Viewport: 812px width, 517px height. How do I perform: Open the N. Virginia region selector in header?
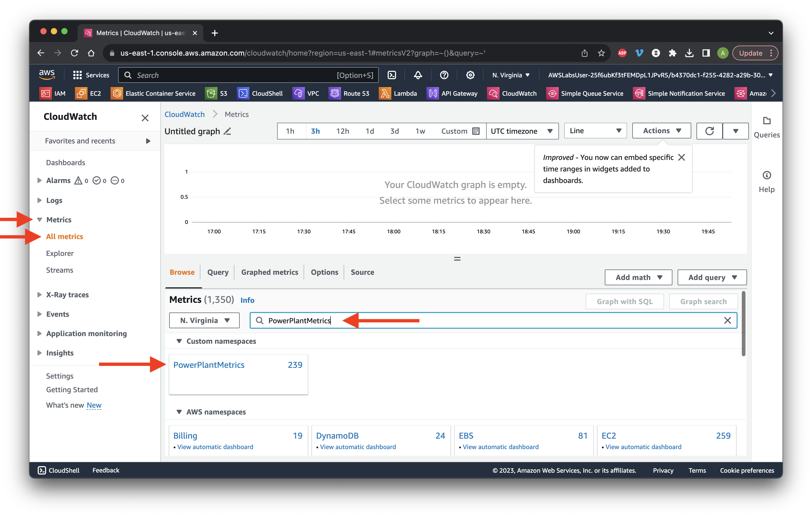point(511,75)
